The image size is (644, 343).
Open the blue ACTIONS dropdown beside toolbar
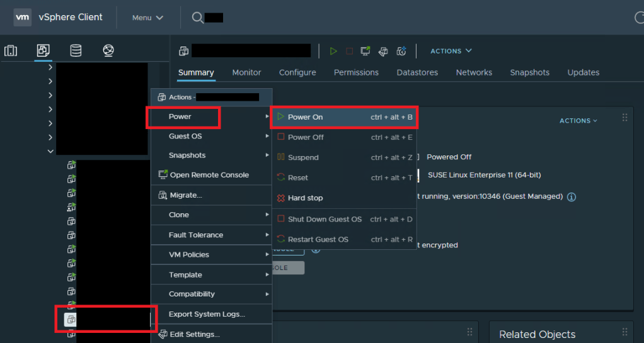click(x=451, y=51)
